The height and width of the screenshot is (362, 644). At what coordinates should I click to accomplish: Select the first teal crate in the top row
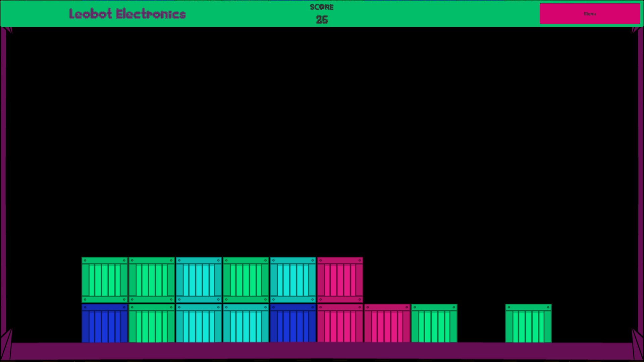[199, 278]
